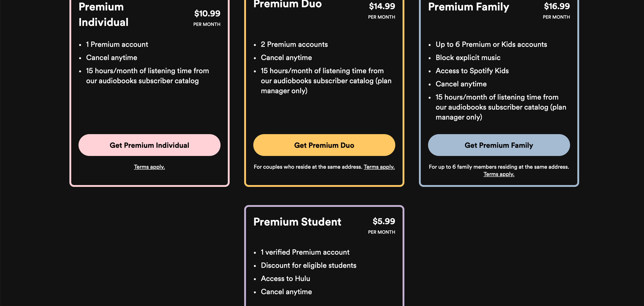Click the Access to Hulu bullet

pyautogui.click(x=285, y=278)
